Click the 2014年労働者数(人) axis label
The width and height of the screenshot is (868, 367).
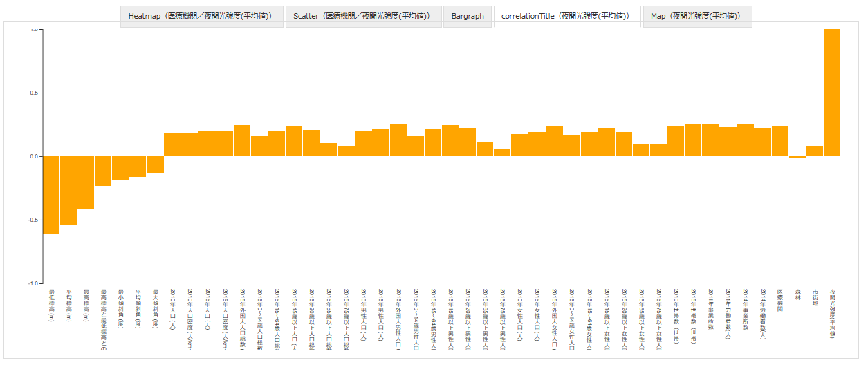pos(763,314)
